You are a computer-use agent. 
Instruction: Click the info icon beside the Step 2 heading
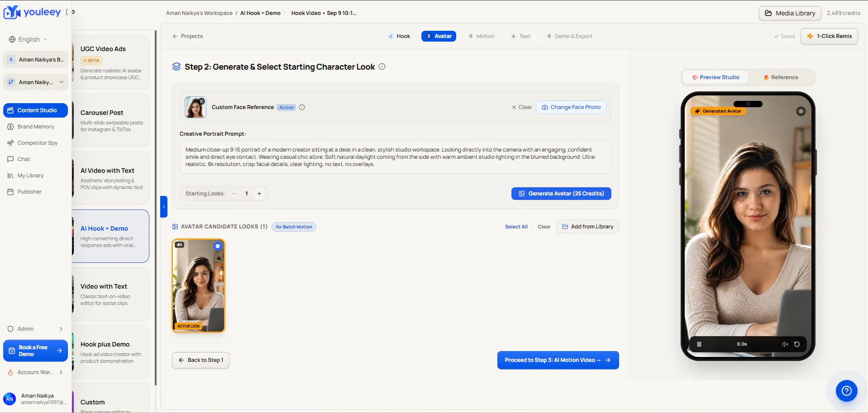382,66
